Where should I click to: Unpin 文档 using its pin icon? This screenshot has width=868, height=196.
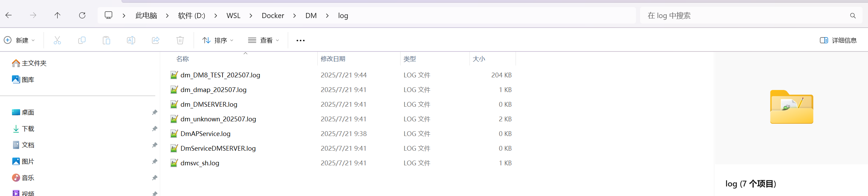[x=155, y=145]
